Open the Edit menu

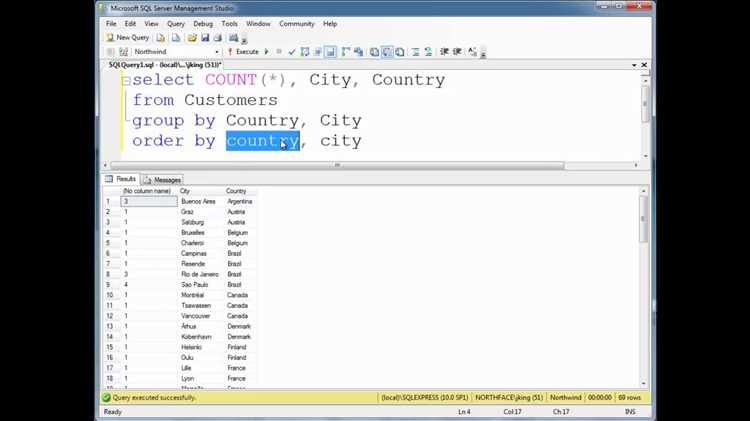tap(130, 23)
